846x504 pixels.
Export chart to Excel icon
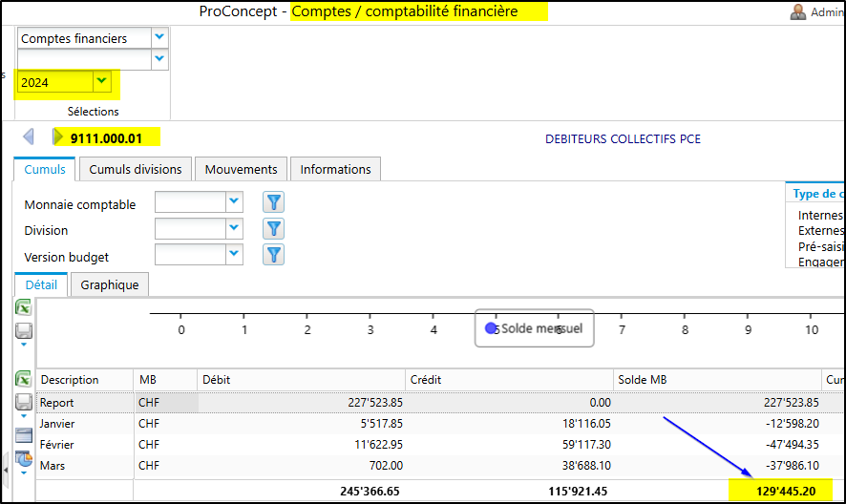click(x=23, y=307)
